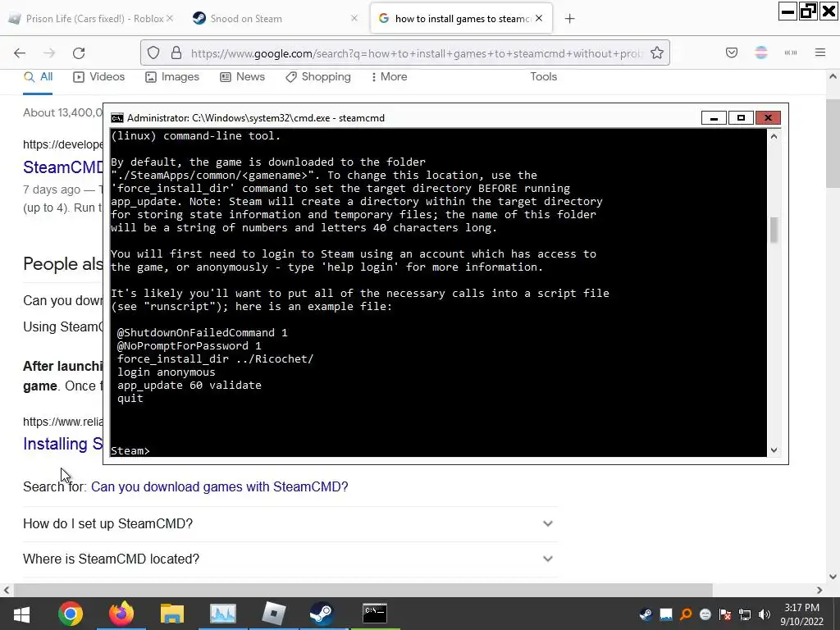Image resolution: width=840 pixels, height=630 pixels.
Task: Click the Steam system tray icon
Action: coord(646,615)
